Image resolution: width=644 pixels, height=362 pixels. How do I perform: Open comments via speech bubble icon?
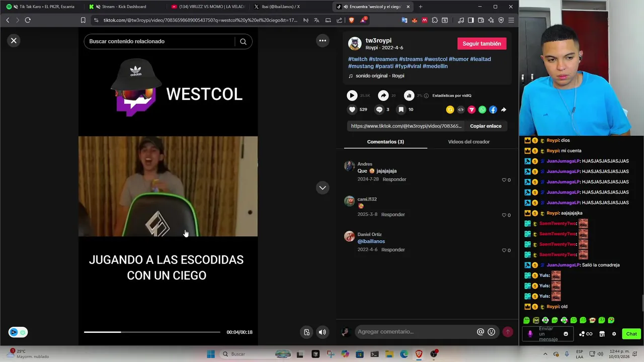click(x=379, y=110)
